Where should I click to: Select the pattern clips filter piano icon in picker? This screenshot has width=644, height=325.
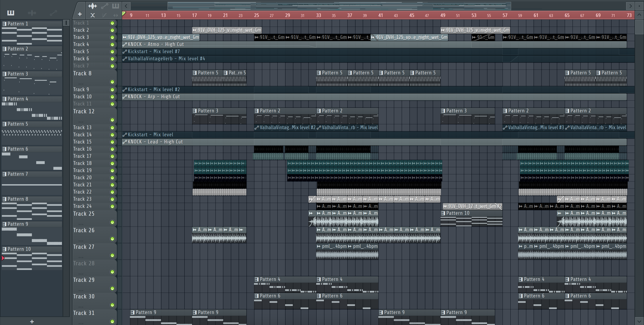11,13
